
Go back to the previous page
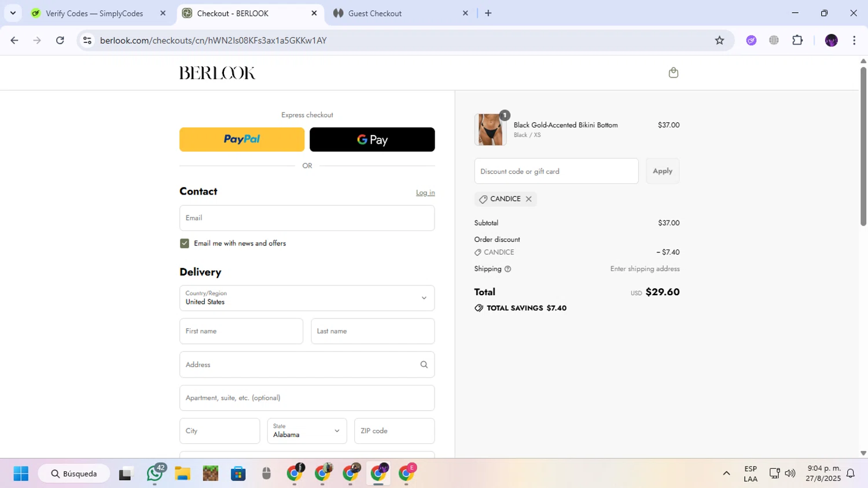14,41
